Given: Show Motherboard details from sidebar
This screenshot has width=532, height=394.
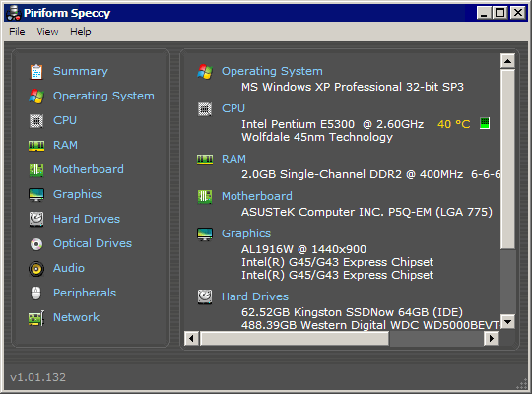Looking at the screenshot, I should coord(89,169).
